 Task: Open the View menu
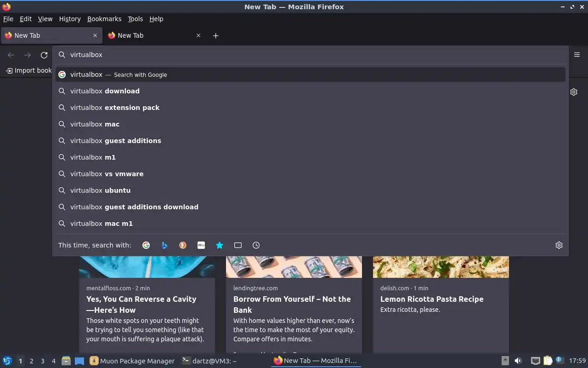click(45, 19)
